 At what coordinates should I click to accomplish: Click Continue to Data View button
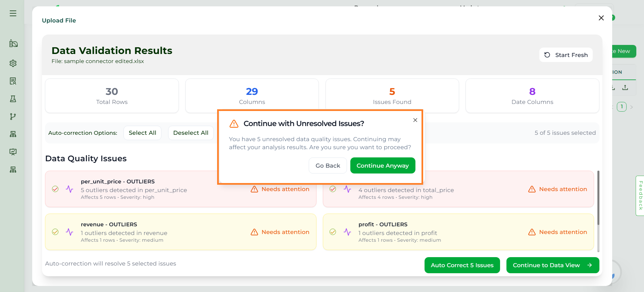pos(552,265)
